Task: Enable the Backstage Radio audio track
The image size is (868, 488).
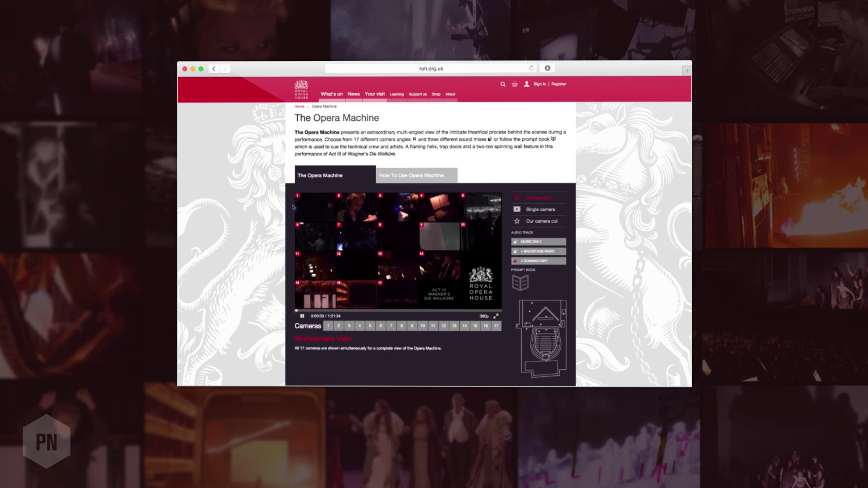Action: click(x=539, y=251)
